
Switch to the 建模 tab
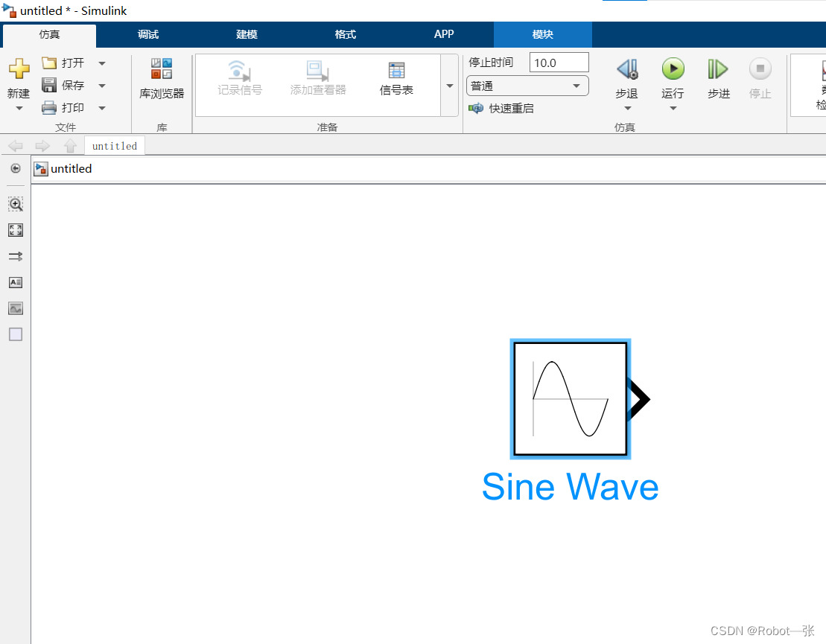pyautogui.click(x=247, y=35)
